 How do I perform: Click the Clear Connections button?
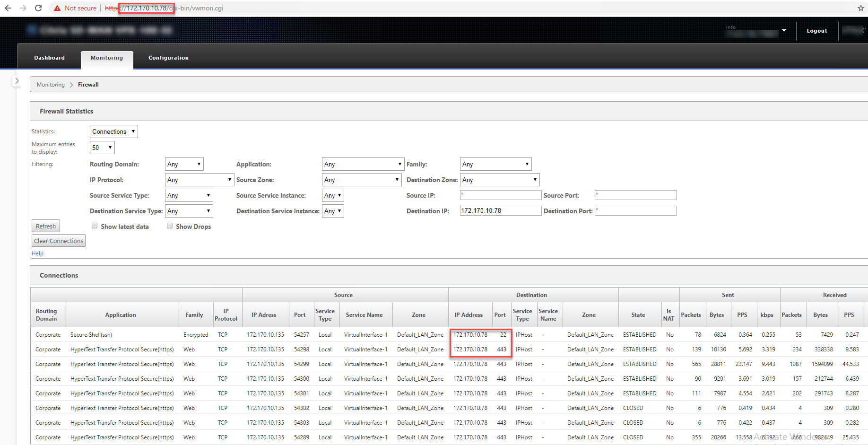[x=59, y=241]
